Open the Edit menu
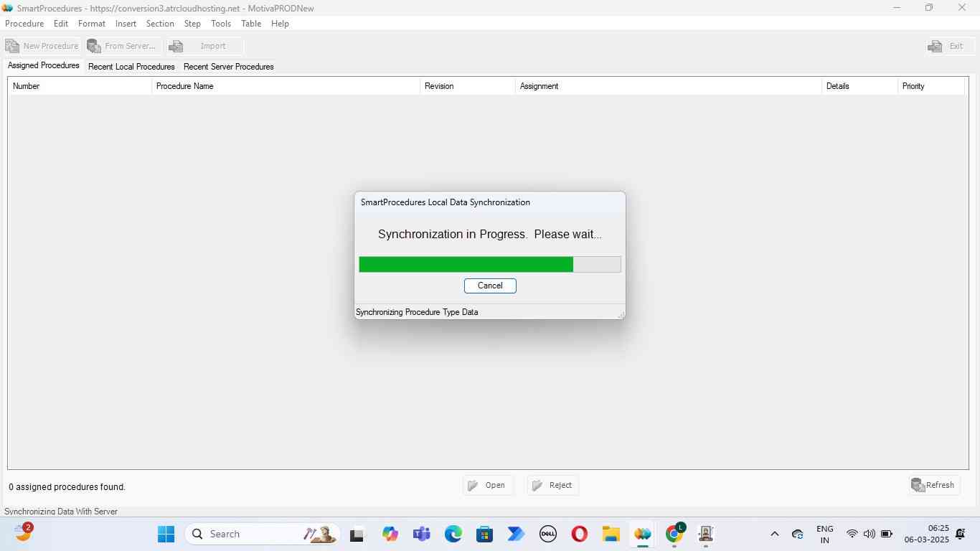 [61, 24]
